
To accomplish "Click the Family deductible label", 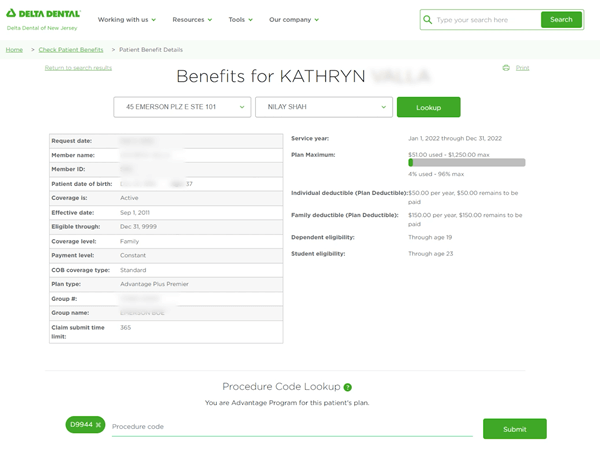I will click(345, 215).
